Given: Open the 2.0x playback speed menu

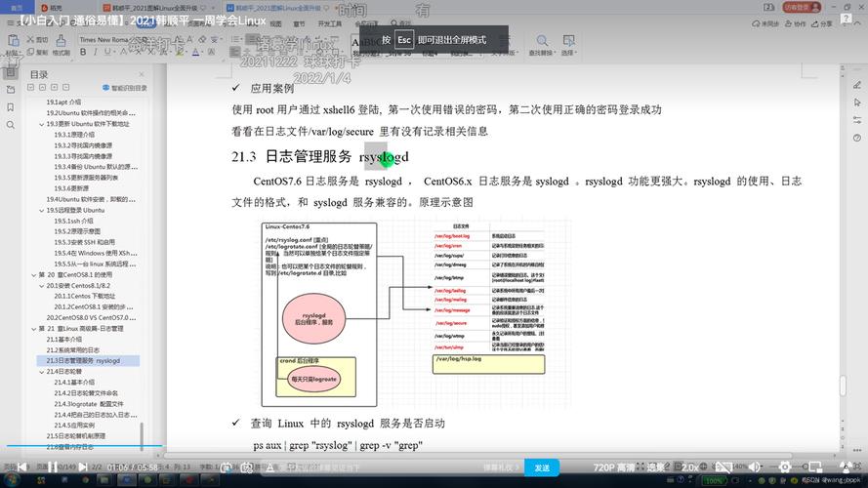Looking at the screenshot, I should pos(689,468).
